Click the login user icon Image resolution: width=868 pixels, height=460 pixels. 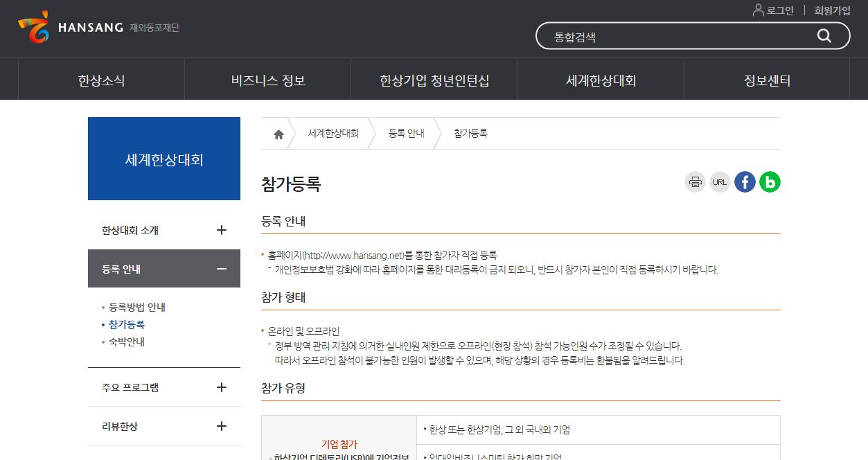point(759,10)
